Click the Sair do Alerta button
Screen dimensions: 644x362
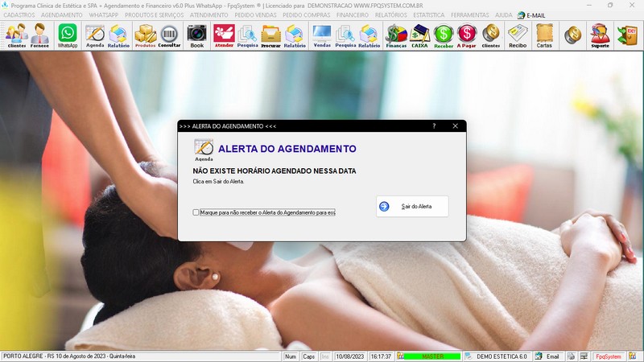pyautogui.click(x=412, y=207)
